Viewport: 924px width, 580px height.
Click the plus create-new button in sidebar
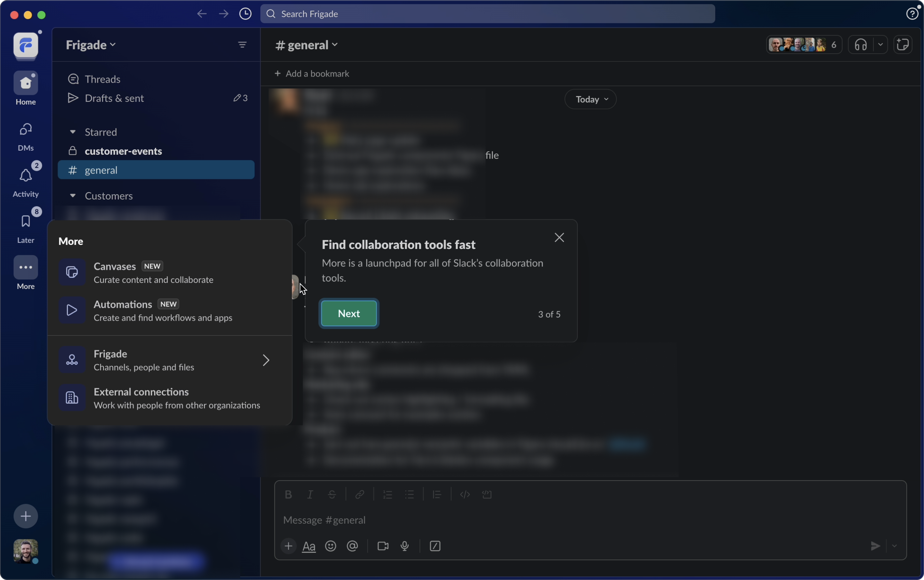coord(26,516)
